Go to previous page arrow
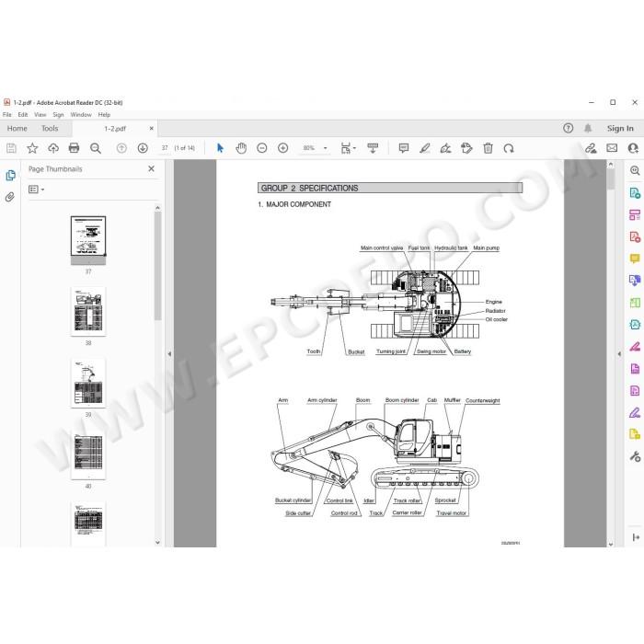This screenshot has width=644, height=644. point(121,148)
